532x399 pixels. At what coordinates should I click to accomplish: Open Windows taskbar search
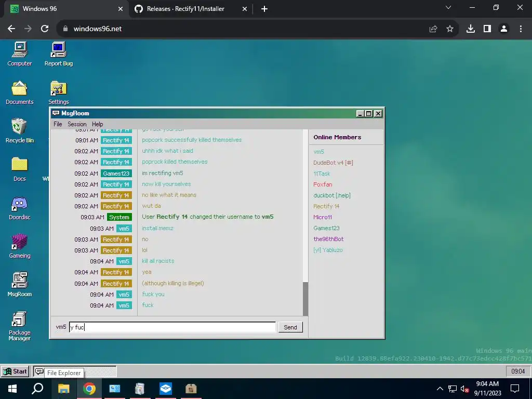37,389
